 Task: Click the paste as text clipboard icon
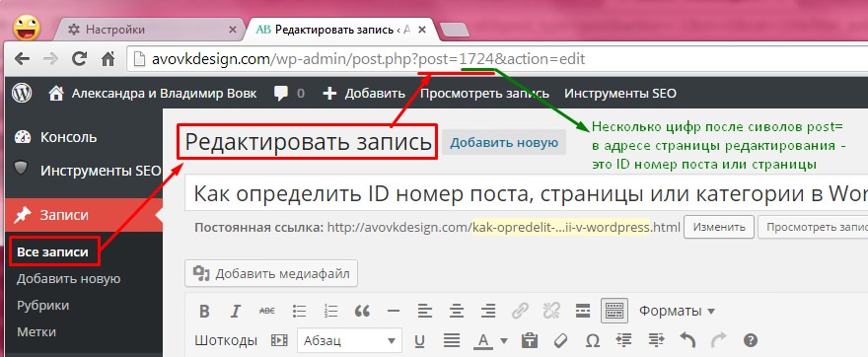(x=530, y=340)
